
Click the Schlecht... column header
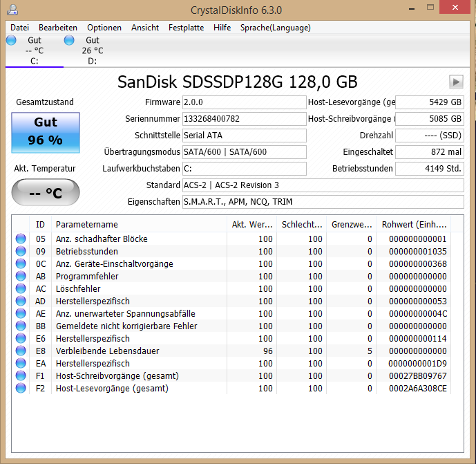(x=301, y=225)
